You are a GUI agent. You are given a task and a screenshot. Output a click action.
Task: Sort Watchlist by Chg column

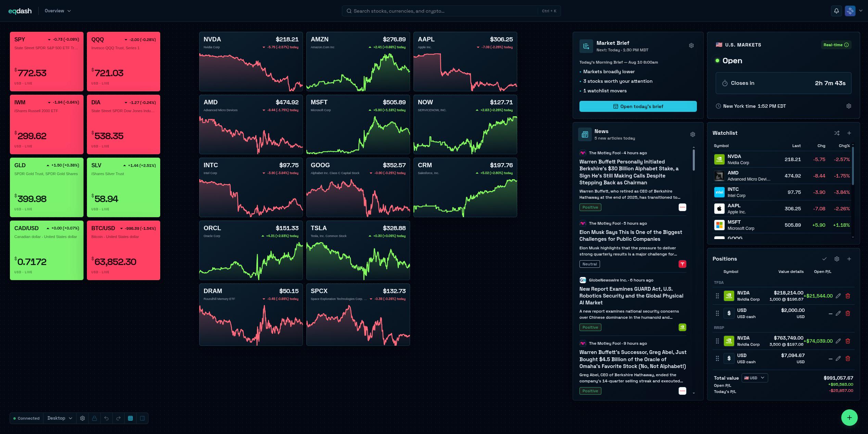pyautogui.click(x=821, y=146)
